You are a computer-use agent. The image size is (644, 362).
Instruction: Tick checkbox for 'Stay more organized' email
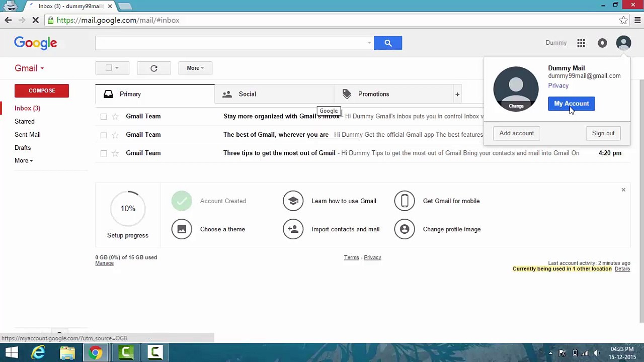104,117
